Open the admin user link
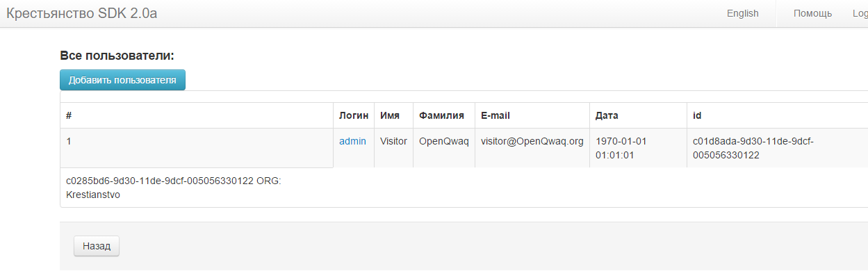 (352, 141)
